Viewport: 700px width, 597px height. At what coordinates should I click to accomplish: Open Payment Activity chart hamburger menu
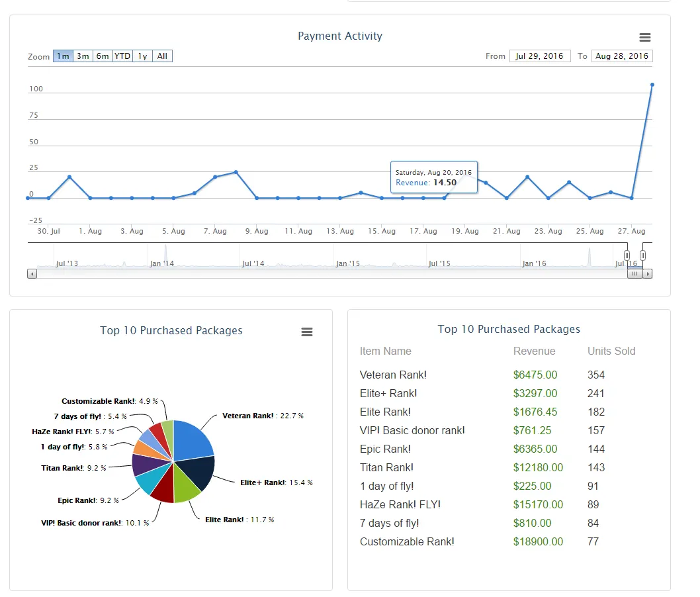point(644,38)
